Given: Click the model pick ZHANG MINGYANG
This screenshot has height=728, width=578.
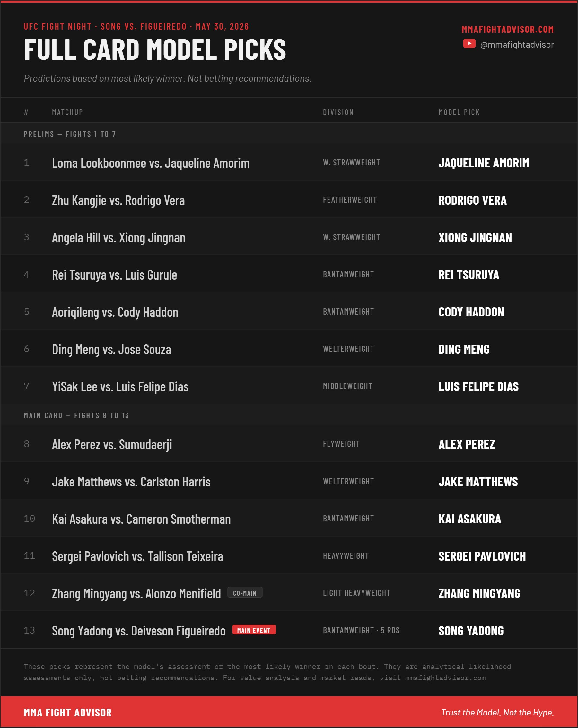Looking at the screenshot, I should pyautogui.click(x=479, y=594).
